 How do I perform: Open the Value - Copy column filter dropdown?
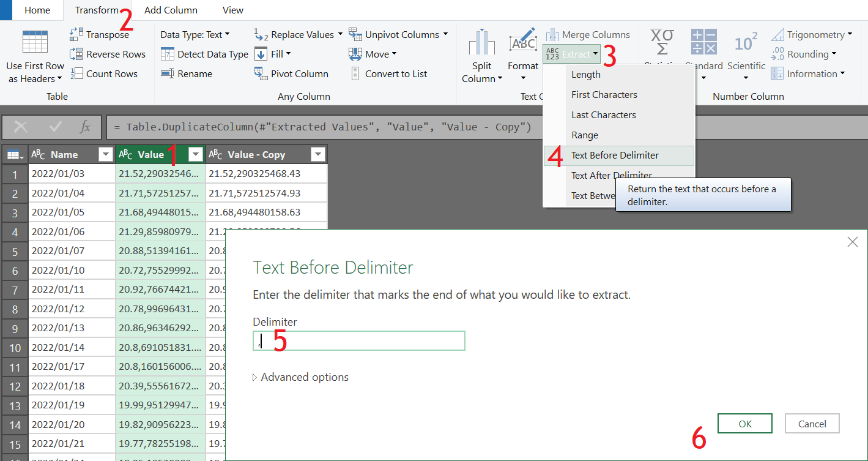[318, 154]
